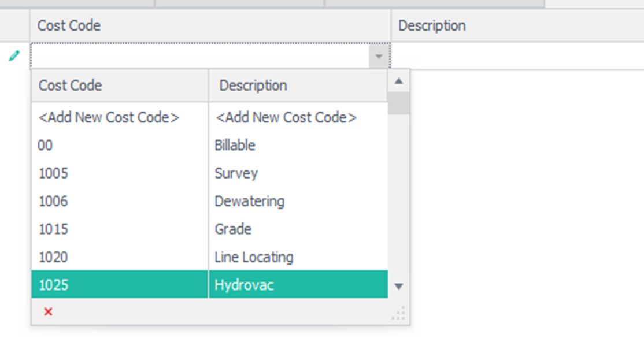Sort by the popup list's Cost Code header
The height and width of the screenshot is (338, 644).
pyautogui.click(x=120, y=86)
